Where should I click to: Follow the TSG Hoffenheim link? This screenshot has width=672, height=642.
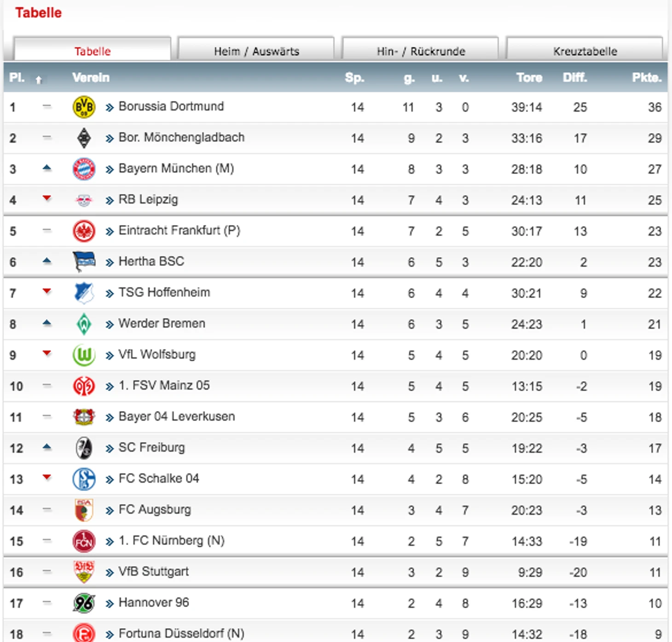pos(164,293)
